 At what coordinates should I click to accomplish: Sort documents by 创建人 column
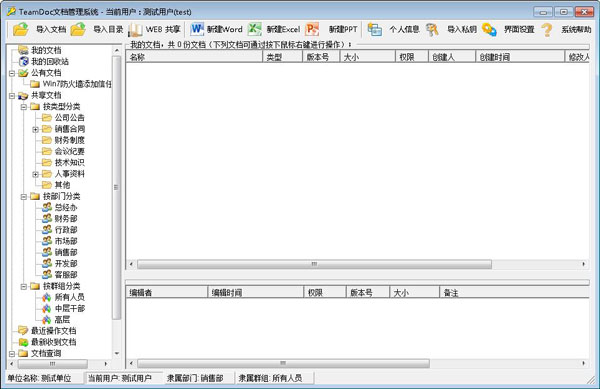click(452, 57)
